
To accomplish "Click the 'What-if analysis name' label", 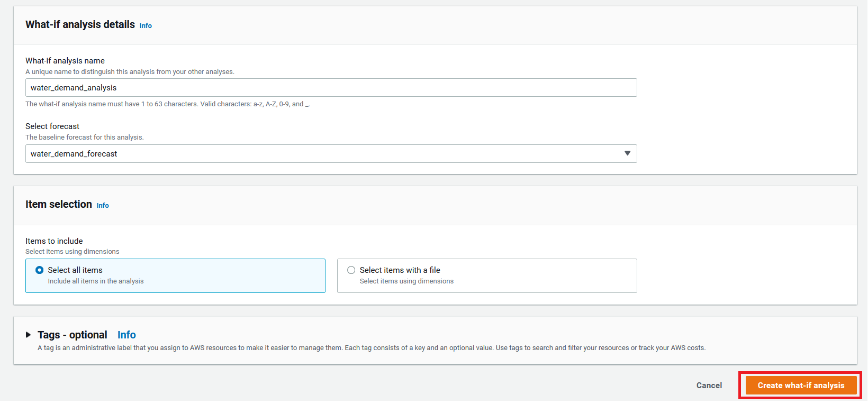I will [x=65, y=61].
